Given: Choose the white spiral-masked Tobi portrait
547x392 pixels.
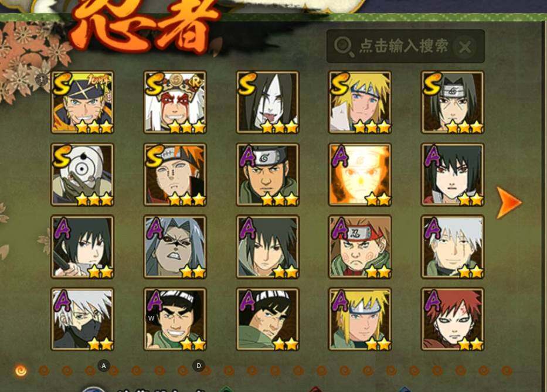Looking at the screenshot, I should point(82,175).
